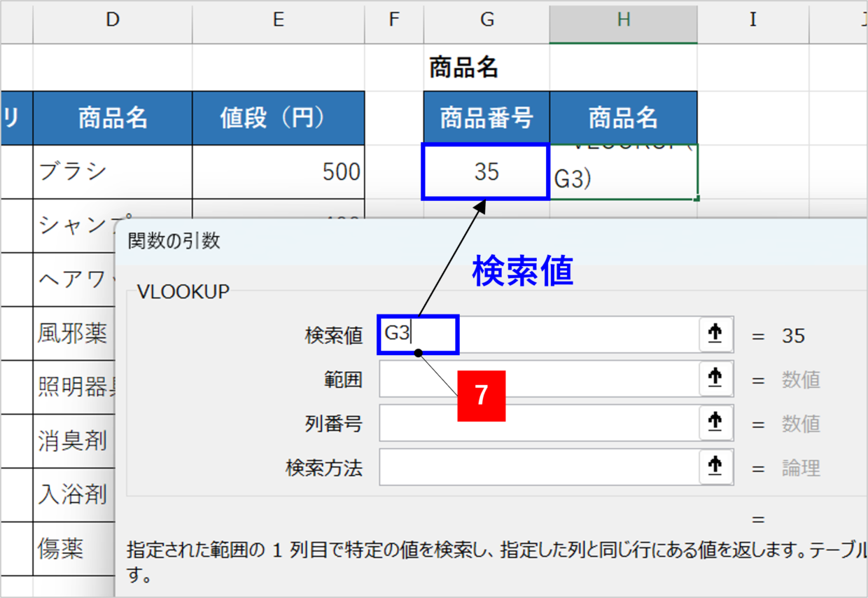Select column G header
This screenshot has width=868, height=598.
click(x=486, y=20)
